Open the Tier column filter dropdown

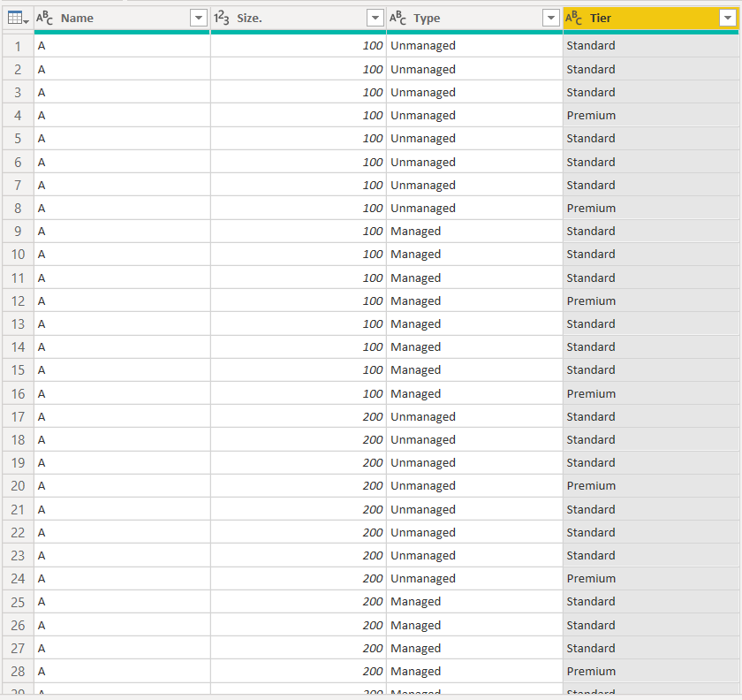(x=727, y=18)
